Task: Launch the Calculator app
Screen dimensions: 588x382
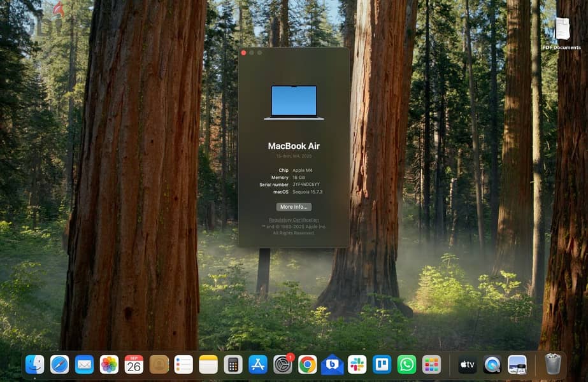Action: pos(233,364)
